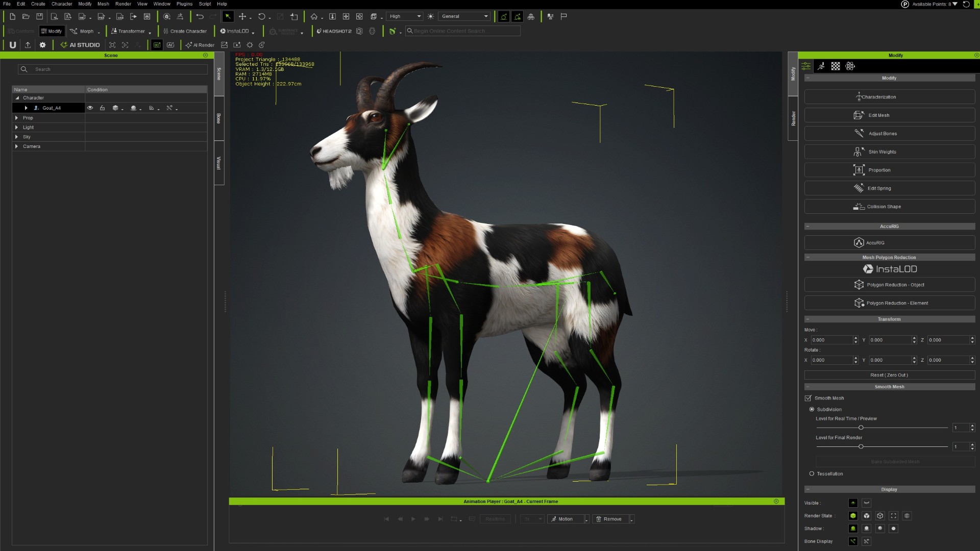Image resolution: width=980 pixels, height=551 pixels.
Task: Toggle Goat_A4 visibility eye icon
Action: (x=90, y=108)
